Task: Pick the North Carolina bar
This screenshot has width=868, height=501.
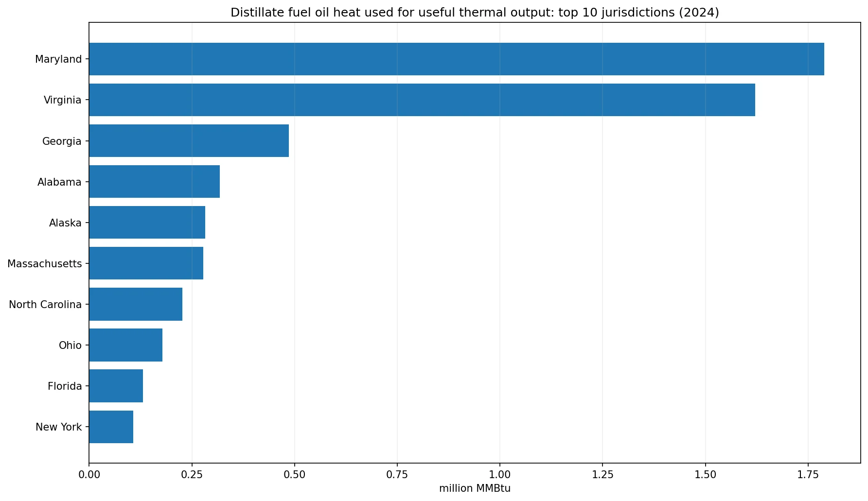Action: (x=136, y=304)
